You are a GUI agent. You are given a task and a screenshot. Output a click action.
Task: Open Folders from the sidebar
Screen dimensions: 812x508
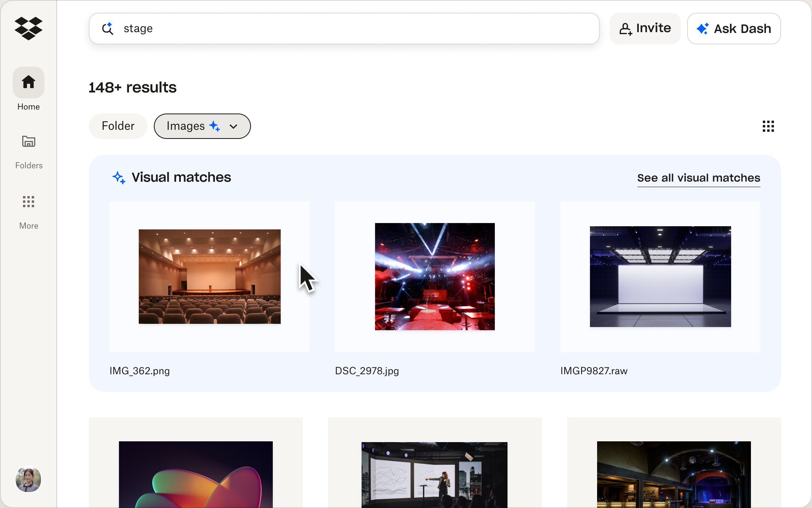point(29,152)
